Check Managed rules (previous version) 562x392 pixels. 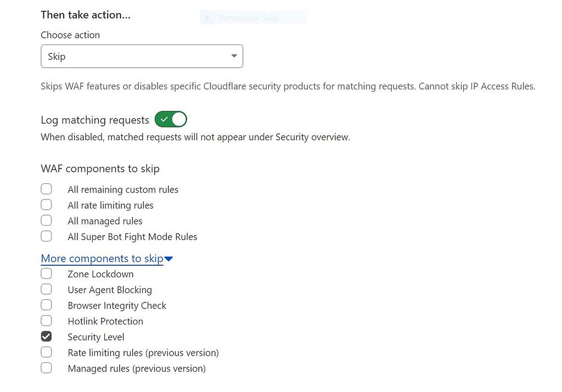[47, 368]
